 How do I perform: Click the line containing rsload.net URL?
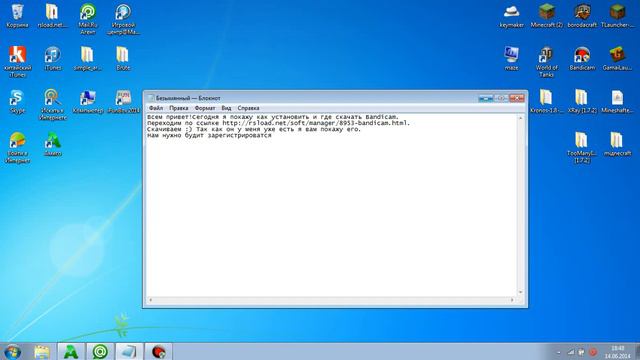click(278, 123)
